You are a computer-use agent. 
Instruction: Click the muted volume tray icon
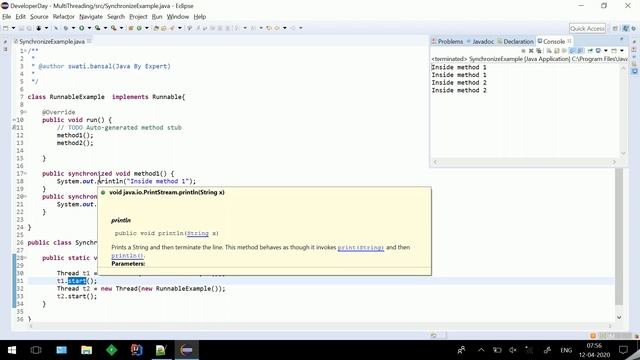[x=513, y=350]
